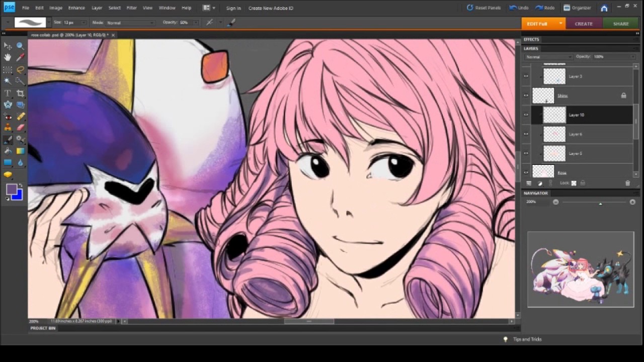Toggle Shiny layer visibility eye

pos(526,96)
